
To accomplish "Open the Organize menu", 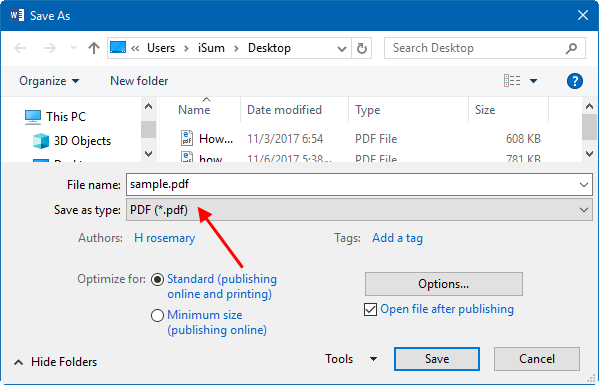I will 49,81.
